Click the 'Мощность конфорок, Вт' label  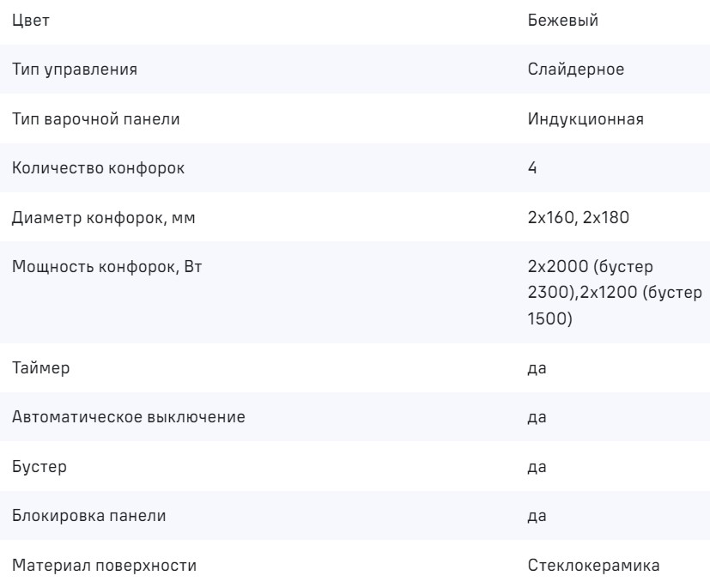[x=106, y=266]
